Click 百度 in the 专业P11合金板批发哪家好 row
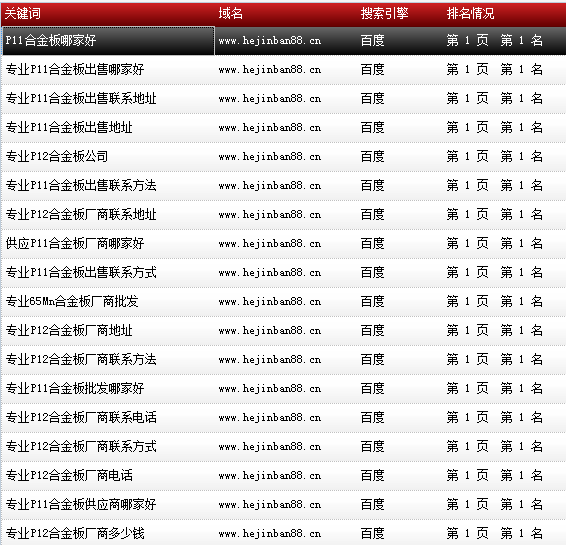The height and width of the screenshot is (545, 566). (x=373, y=388)
